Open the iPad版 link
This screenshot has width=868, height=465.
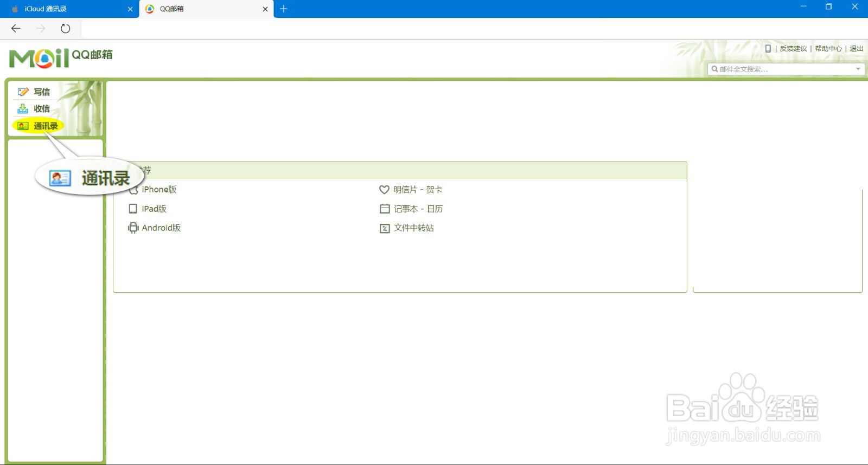(x=154, y=209)
